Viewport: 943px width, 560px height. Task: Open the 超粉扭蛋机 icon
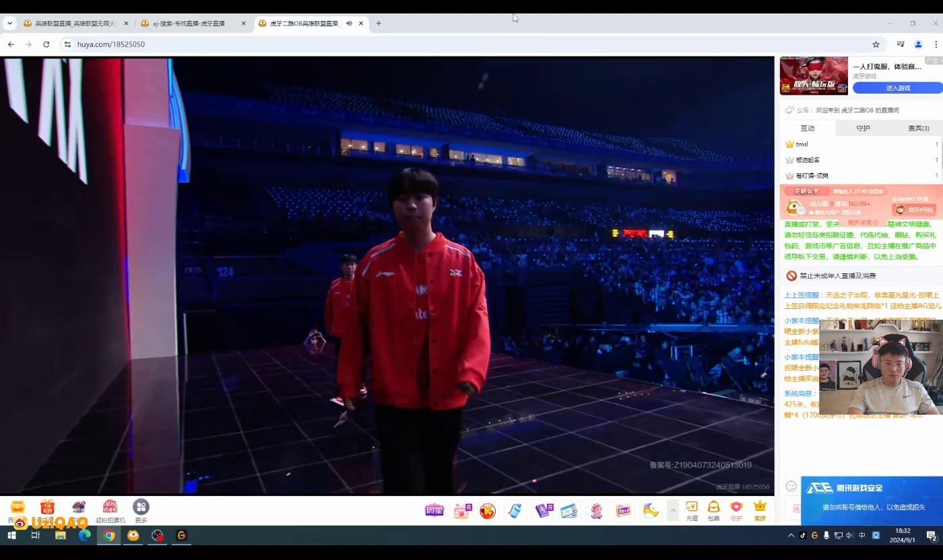(x=110, y=511)
